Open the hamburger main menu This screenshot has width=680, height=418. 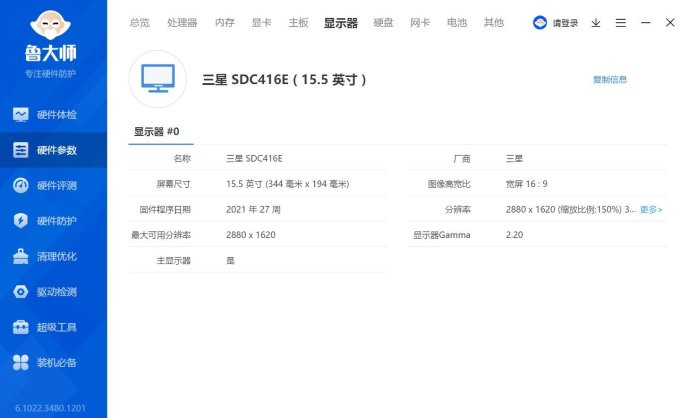[x=621, y=23]
